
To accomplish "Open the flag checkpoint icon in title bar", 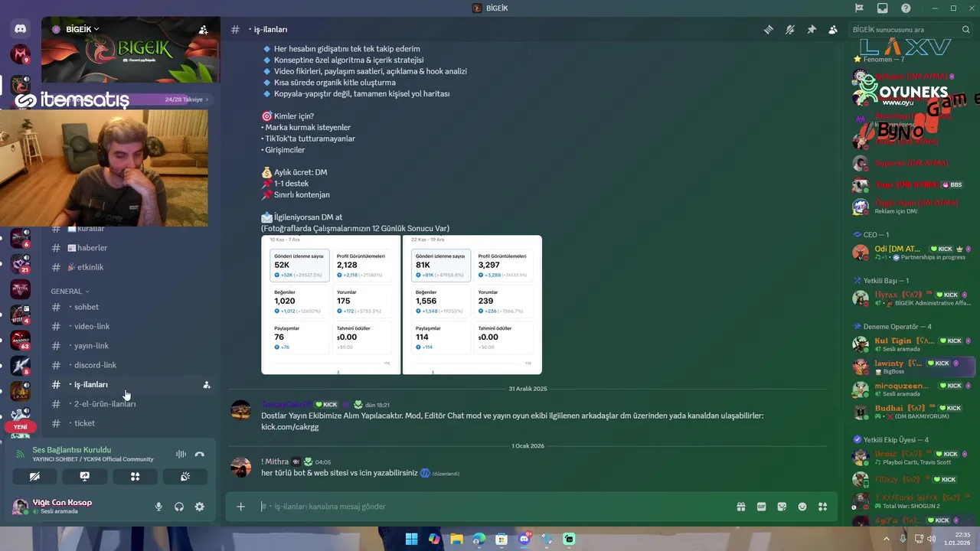I will (860, 8).
